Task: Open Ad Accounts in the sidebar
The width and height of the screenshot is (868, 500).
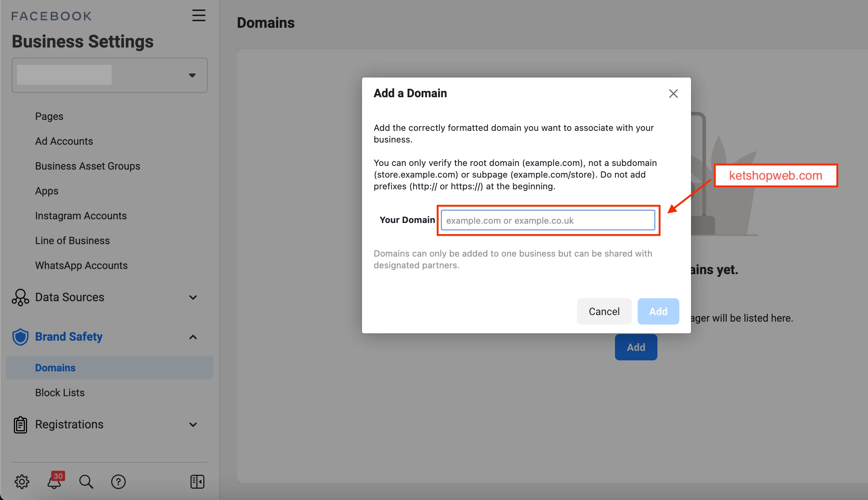Action: (64, 141)
